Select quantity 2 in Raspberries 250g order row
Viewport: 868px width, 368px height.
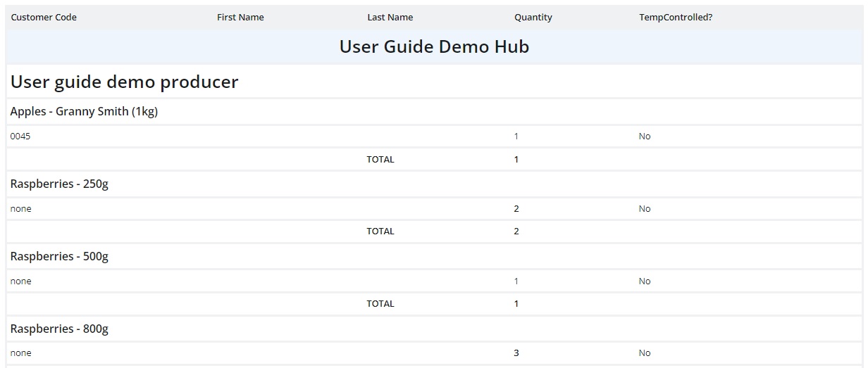[516, 209]
